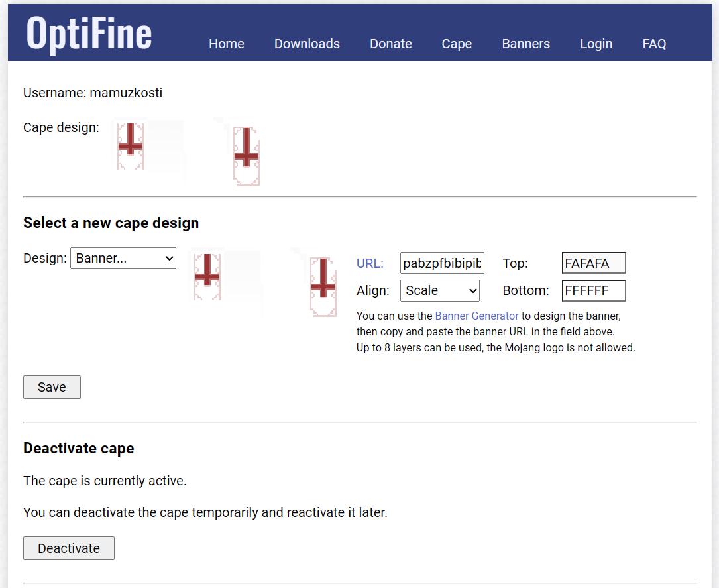
Task: Click current cape design front preview
Action: 131,147
